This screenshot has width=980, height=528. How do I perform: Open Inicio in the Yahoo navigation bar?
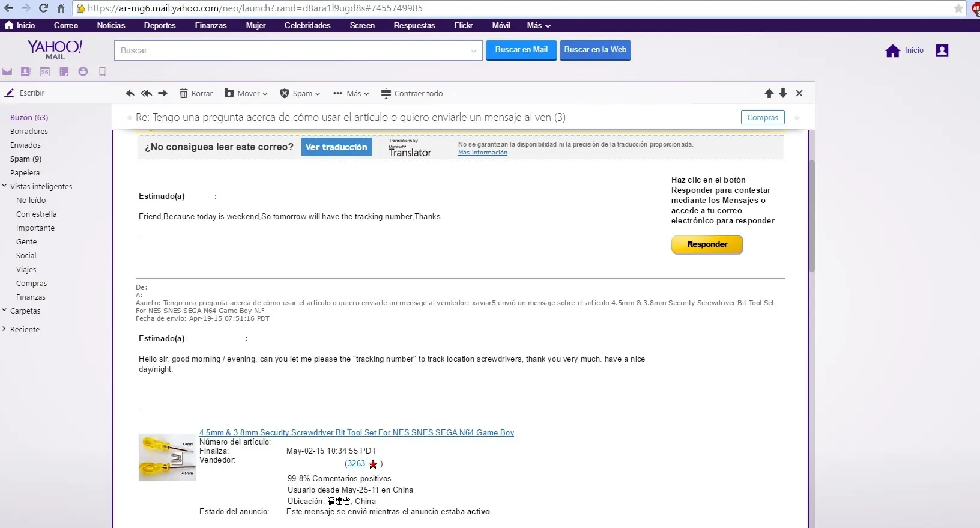20,25
